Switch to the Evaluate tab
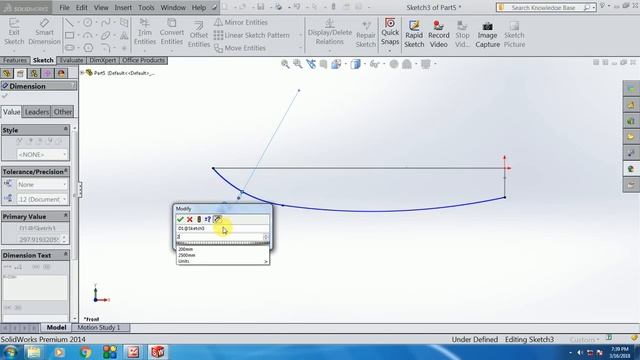Viewport: 640px width, 360px height. point(71,60)
